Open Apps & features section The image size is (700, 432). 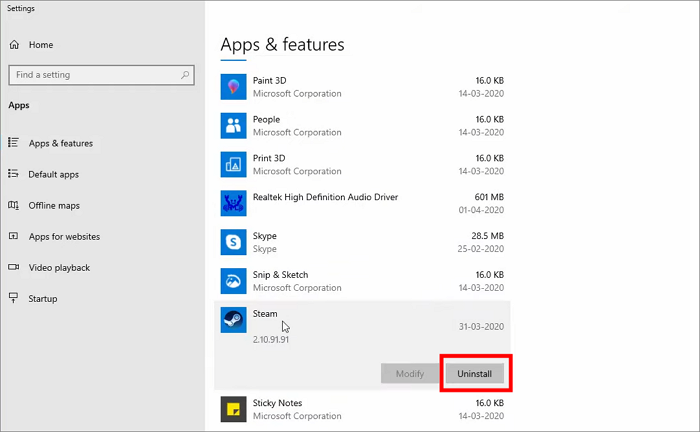coord(60,143)
